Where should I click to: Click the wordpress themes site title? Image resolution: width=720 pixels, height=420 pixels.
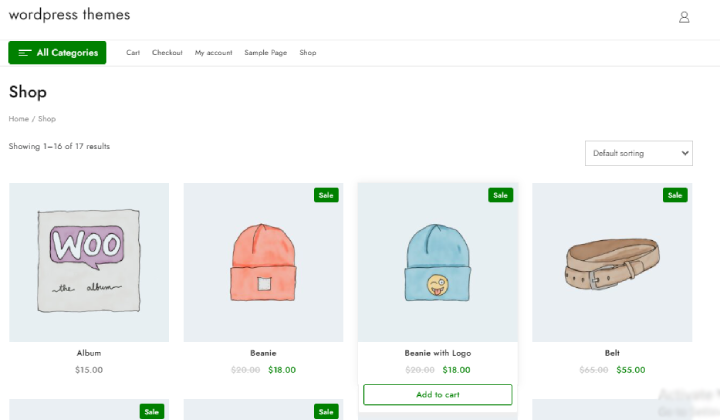(69, 15)
